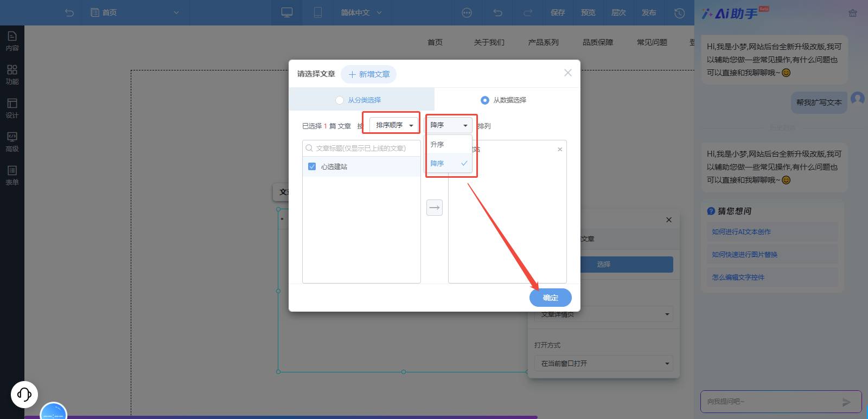This screenshot has width=868, height=419.
Task: Open the 简体中文 language dropdown
Action: [x=361, y=12]
